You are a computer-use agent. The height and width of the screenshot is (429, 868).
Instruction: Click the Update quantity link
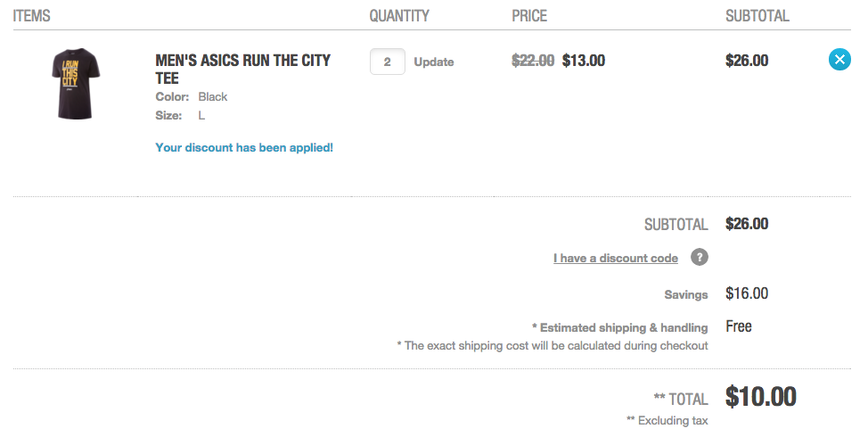433,62
